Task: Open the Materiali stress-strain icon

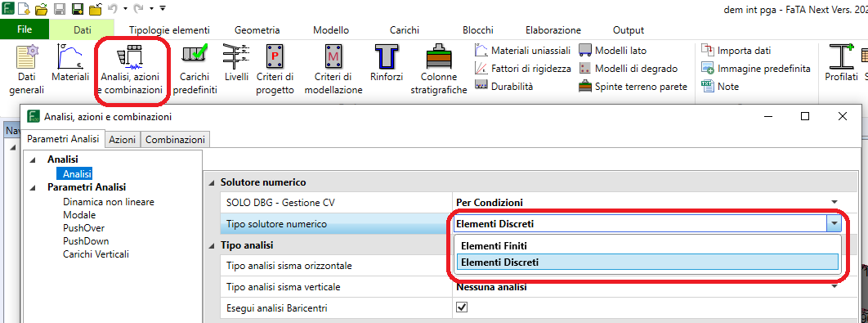Action: [70, 57]
